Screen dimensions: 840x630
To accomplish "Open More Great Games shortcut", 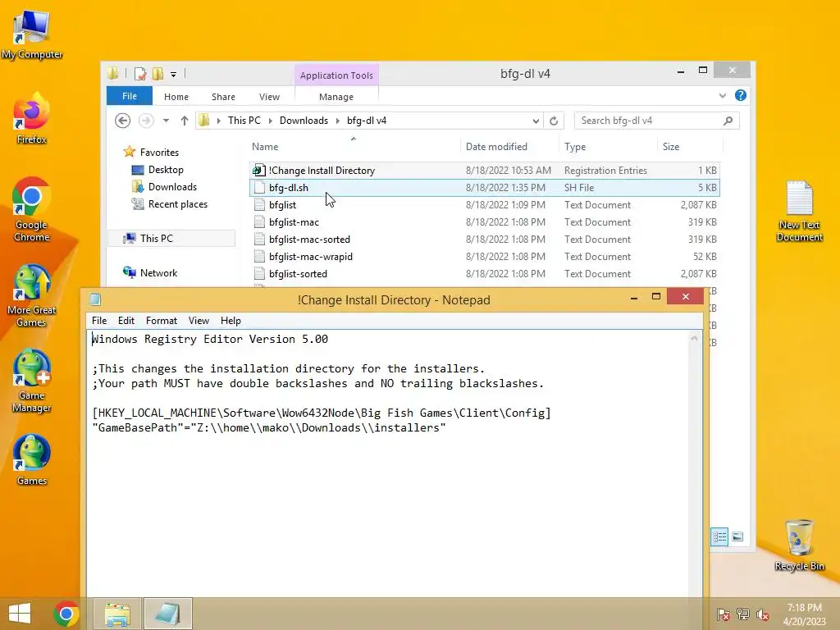I will point(32,295).
